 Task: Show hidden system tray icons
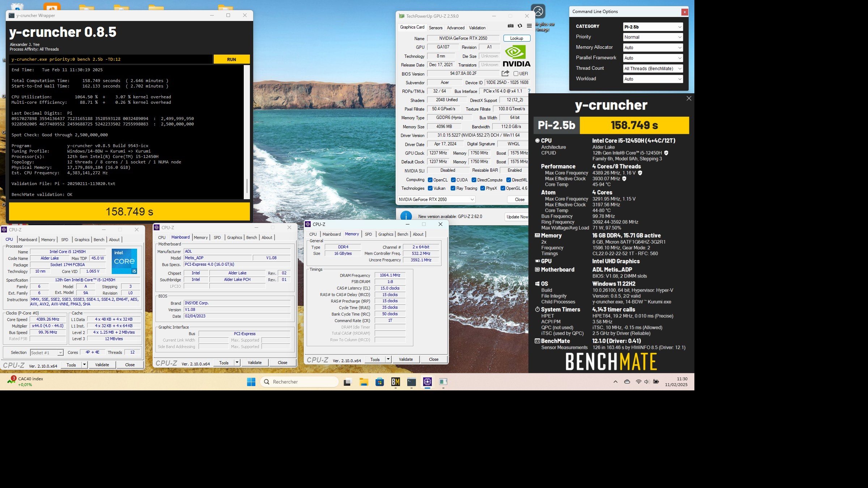tap(616, 382)
